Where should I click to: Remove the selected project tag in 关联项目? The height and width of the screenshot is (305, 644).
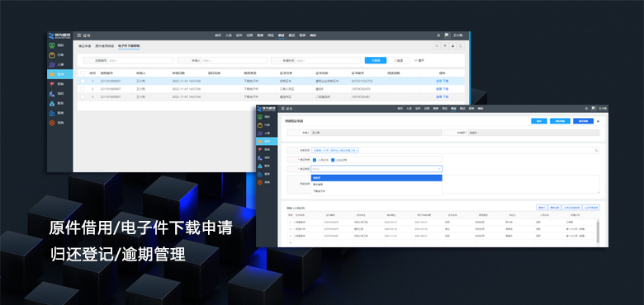click(x=357, y=151)
